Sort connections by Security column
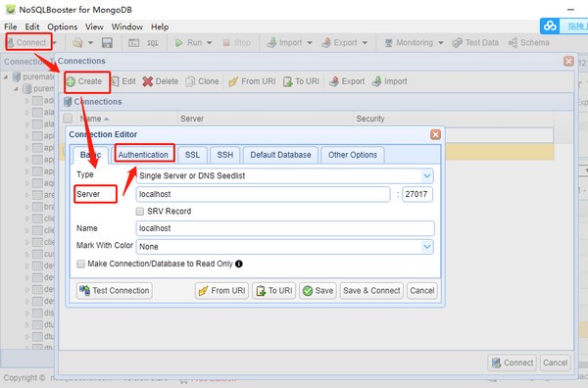The width and height of the screenshot is (588, 388). (x=454, y=119)
